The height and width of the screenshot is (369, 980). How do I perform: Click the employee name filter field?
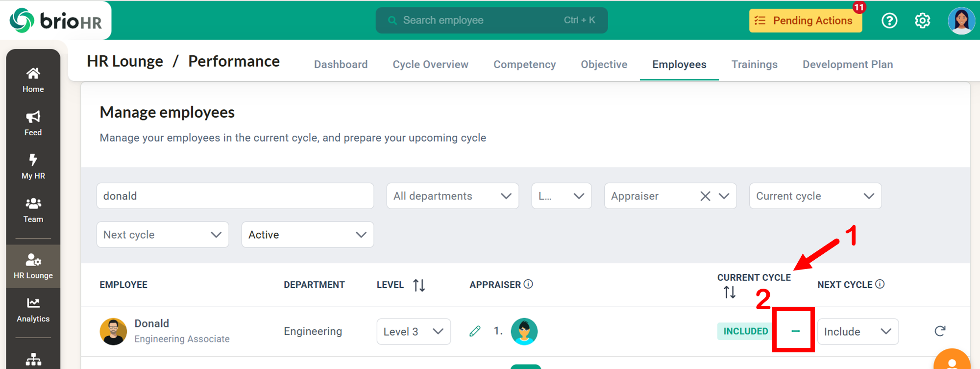point(235,196)
